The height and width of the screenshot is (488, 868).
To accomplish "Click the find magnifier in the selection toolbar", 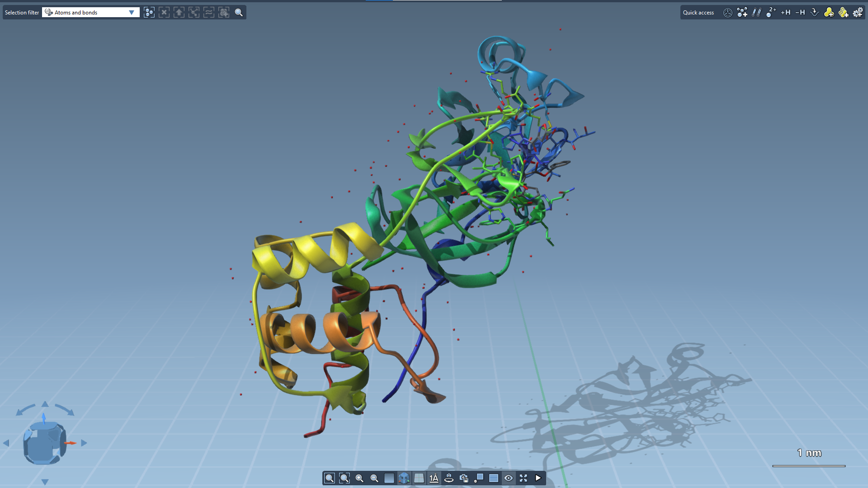I will (239, 13).
